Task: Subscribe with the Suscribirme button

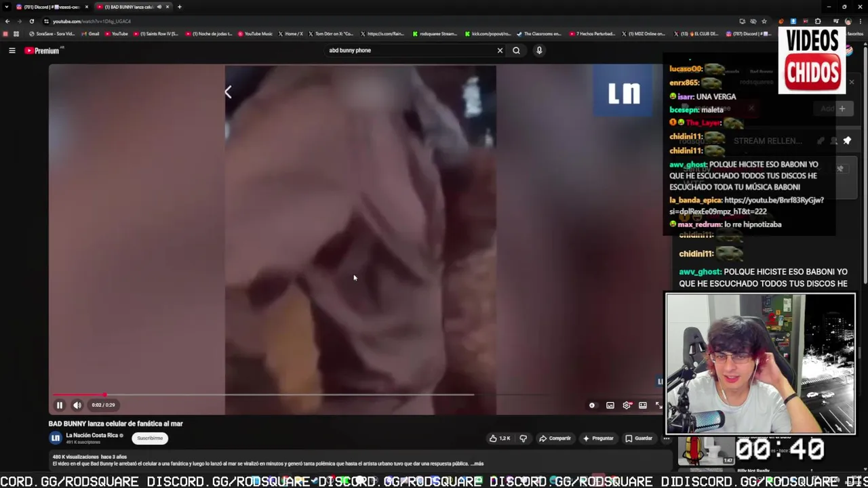Action: pos(150,439)
